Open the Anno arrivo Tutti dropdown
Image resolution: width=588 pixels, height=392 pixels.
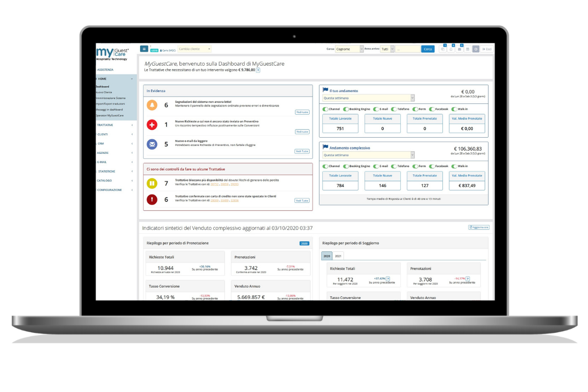387,49
